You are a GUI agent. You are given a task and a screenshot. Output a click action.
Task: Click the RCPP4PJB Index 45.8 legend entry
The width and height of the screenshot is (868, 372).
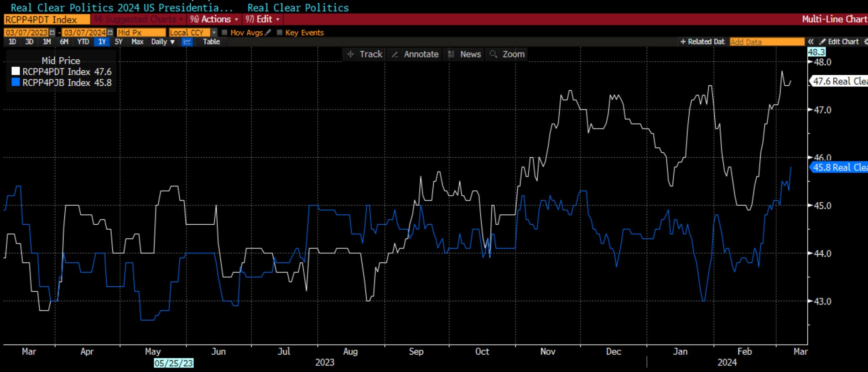(x=62, y=83)
